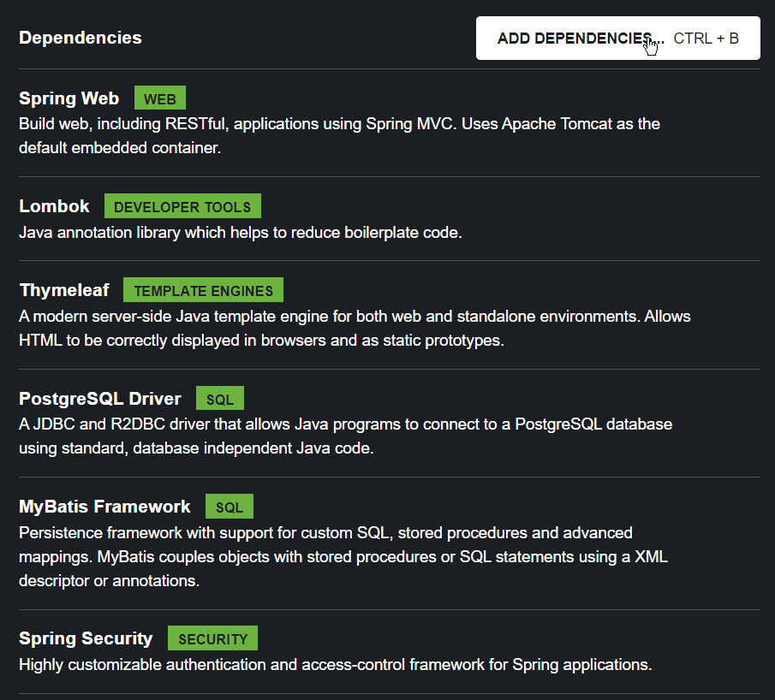Click the Lombok dependency title
The height and width of the screenshot is (700, 775).
coord(54,206)
